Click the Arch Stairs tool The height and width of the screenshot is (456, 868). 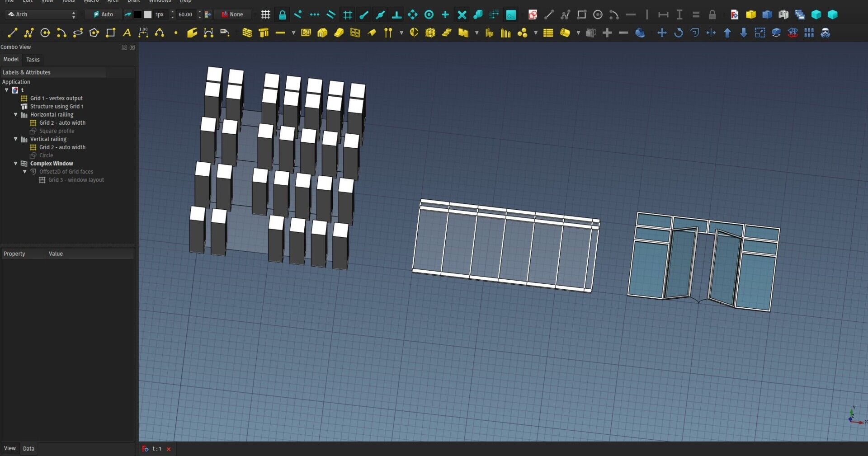click(447, 33)
